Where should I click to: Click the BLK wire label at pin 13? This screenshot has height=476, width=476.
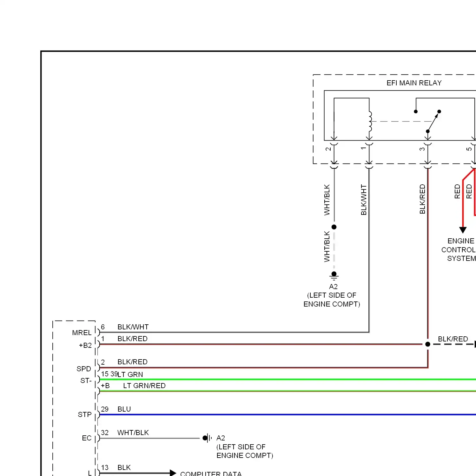124,467
